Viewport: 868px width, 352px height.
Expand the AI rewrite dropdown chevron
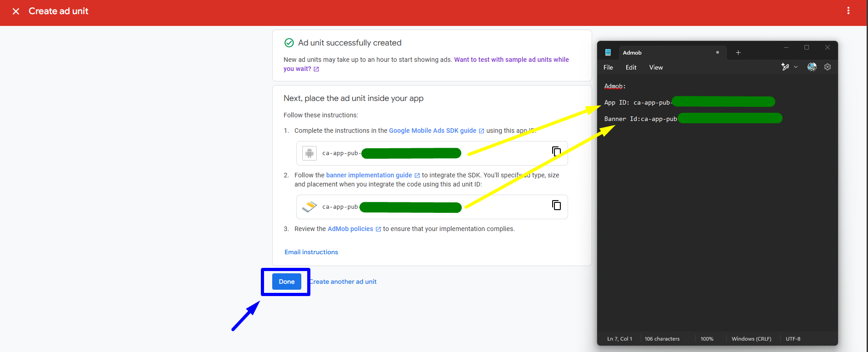[796, 67]
